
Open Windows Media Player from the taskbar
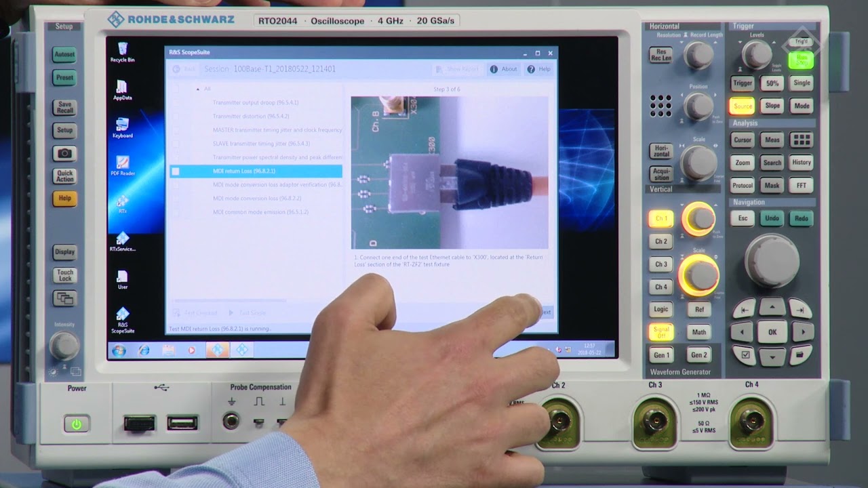tap(192, 350)
